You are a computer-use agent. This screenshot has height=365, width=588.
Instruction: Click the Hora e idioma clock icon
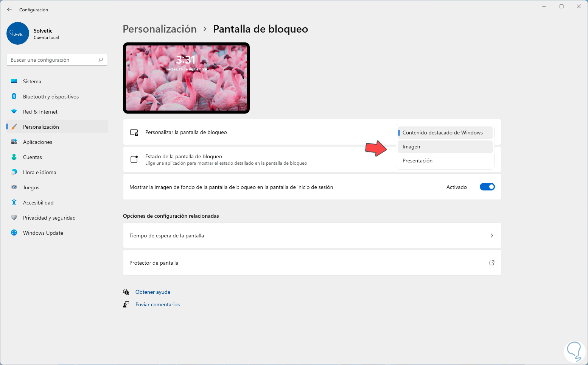pyautogui.click(x=14, y=172)
